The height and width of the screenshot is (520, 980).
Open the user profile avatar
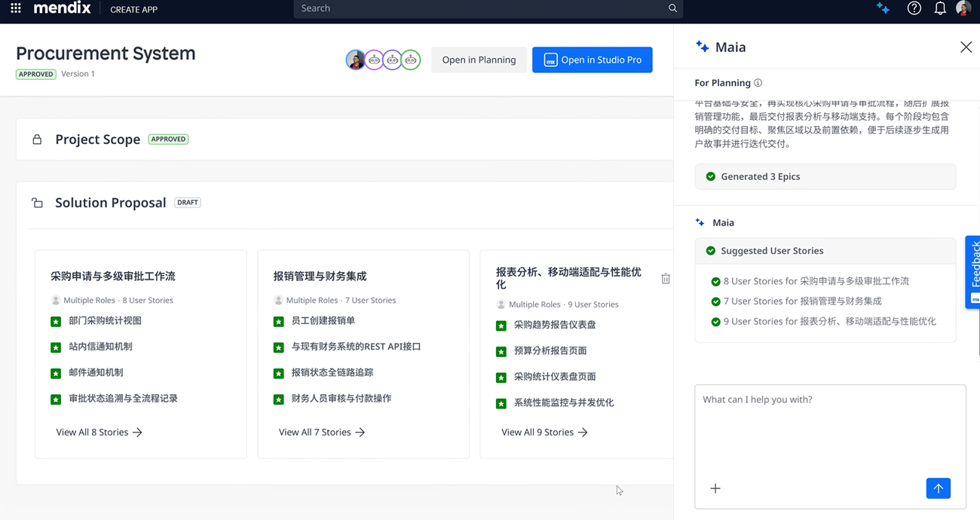[963, 8]
